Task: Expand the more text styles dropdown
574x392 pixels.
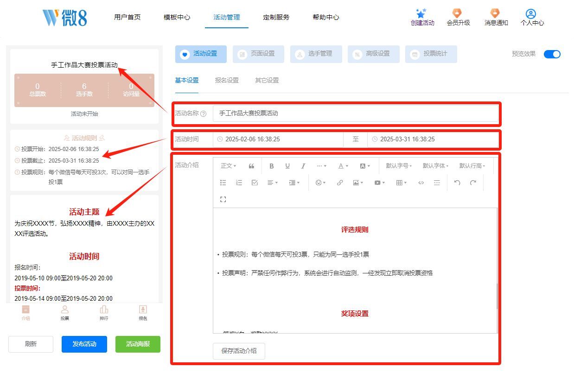Action: tap(322, 166)
